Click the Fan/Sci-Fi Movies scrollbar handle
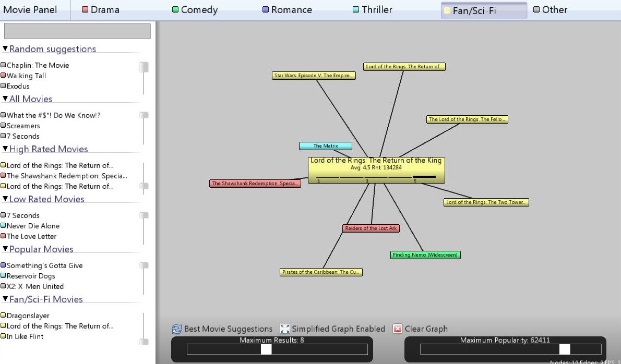 click(144, 342)
